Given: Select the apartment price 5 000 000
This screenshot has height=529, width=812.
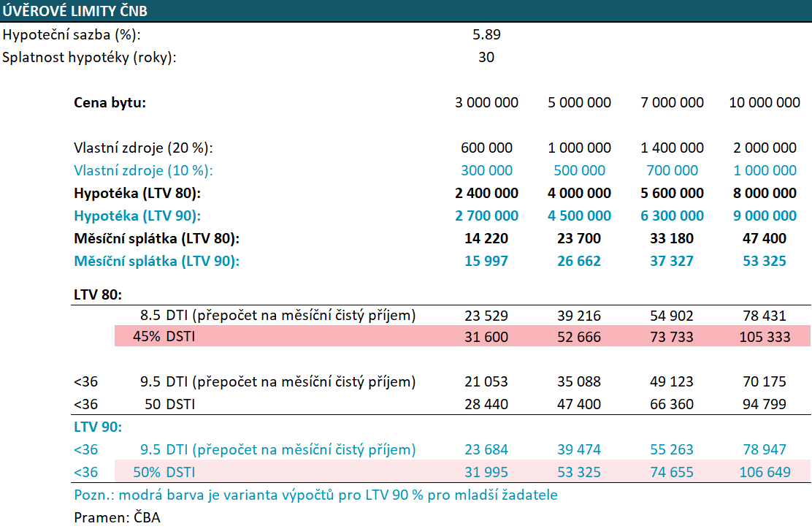Looking at the screenshot, I should point(579,102).
